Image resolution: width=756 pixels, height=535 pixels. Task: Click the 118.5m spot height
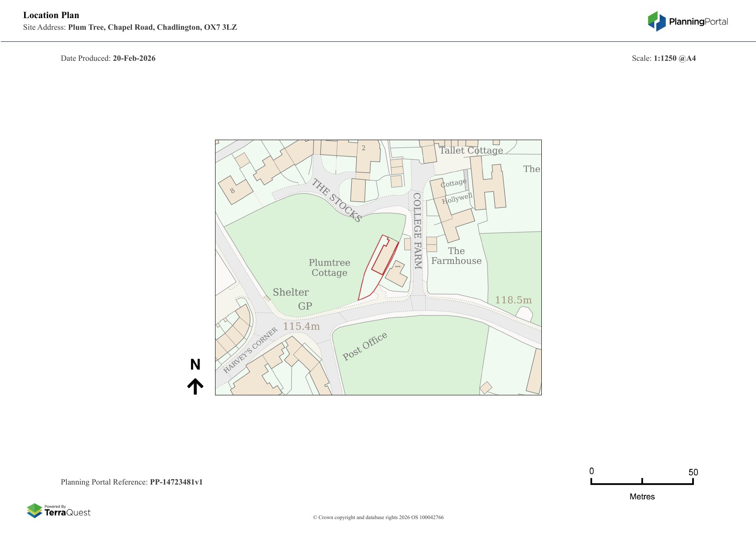(x=513, y=300)
